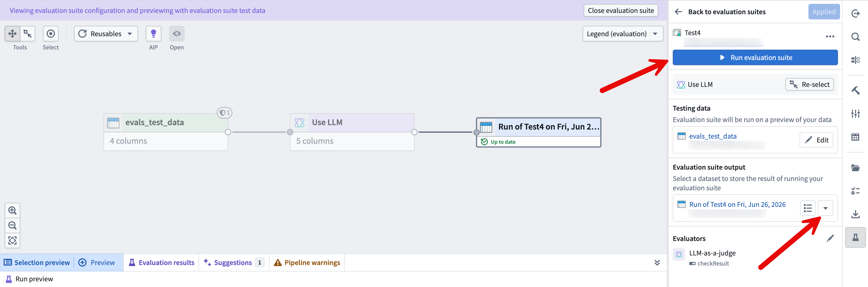868x287 pixels.
Task: Click the Open eye icon
Action: pyautogui.click(x=177, y=34)
